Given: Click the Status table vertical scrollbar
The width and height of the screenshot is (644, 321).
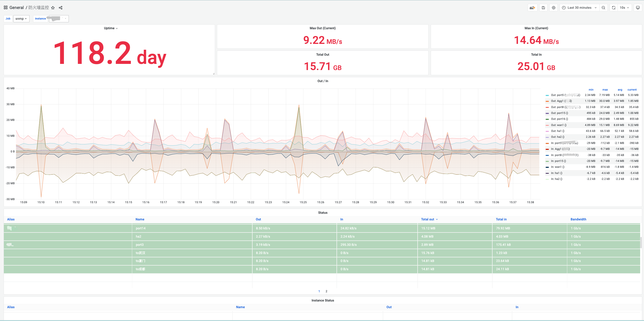Looking at the screenshot, I should coord(641,243).
